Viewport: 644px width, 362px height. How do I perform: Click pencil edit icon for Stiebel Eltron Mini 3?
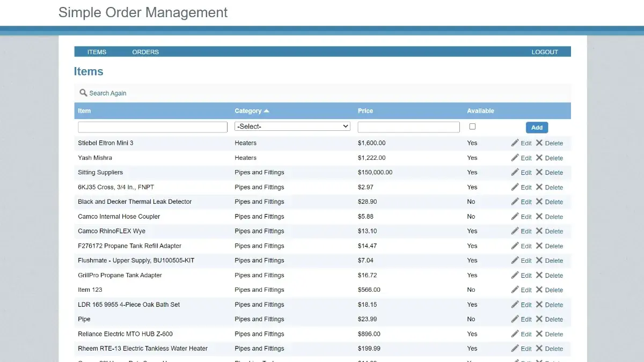[x=515, y=143]
